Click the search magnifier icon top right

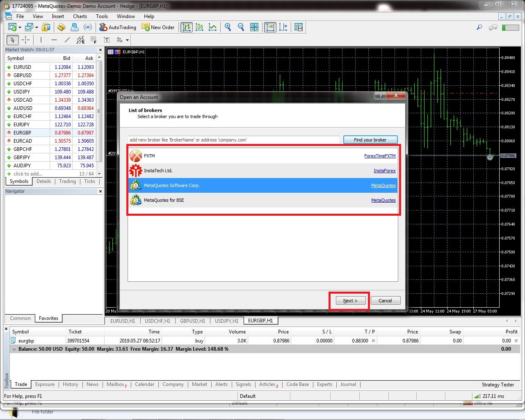[x=479, y=27]
